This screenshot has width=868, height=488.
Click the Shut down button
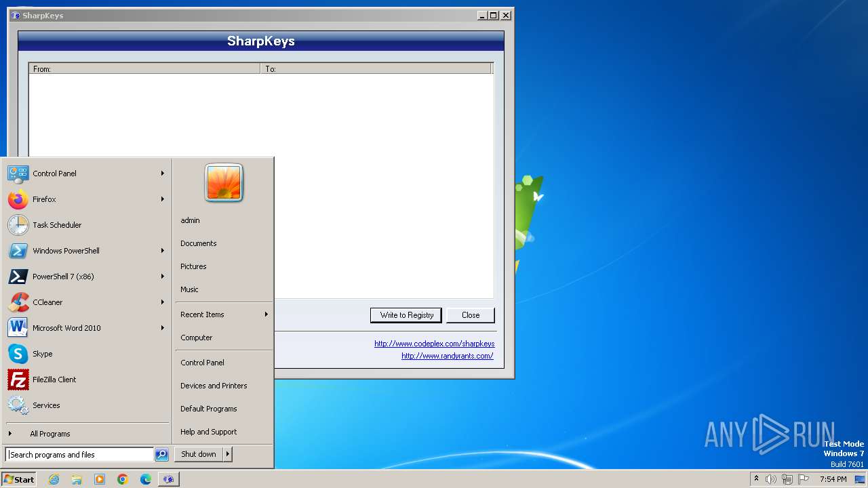(x=199, y=454)
